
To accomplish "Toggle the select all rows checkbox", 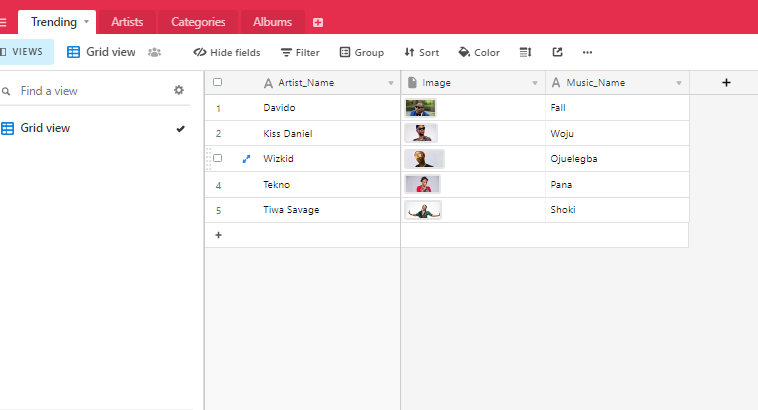I will 218,83.
